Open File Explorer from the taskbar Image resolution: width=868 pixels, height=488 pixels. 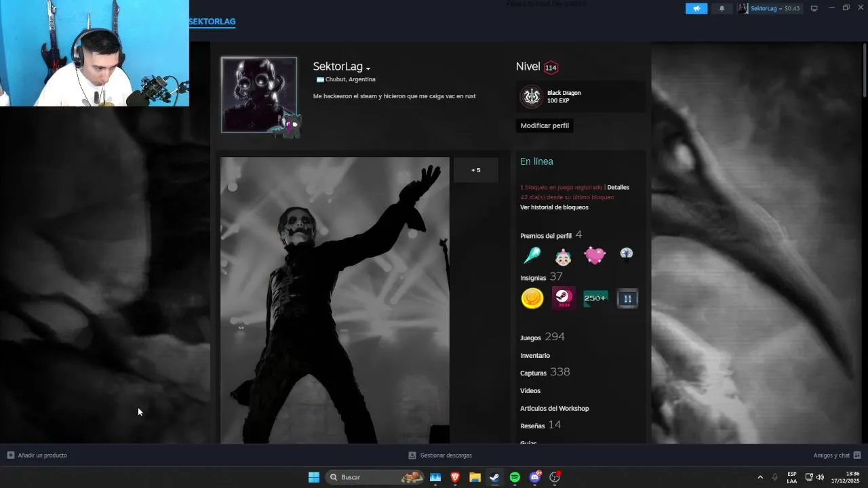click(475, 477)
